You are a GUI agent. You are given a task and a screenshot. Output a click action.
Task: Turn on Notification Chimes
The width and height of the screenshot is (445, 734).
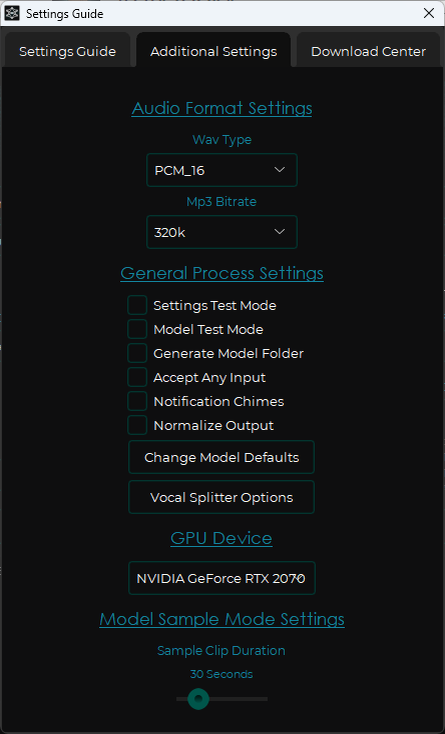[138, 401]
